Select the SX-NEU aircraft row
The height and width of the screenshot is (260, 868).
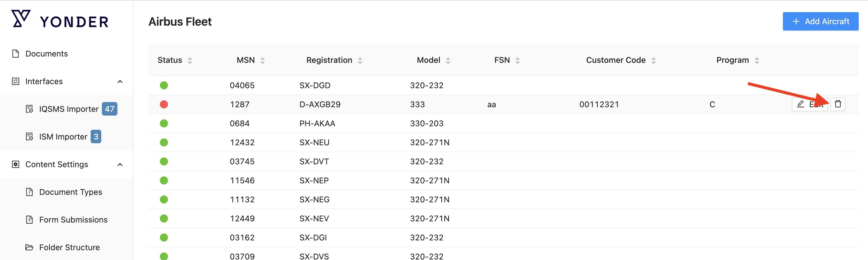click(314, 142)
